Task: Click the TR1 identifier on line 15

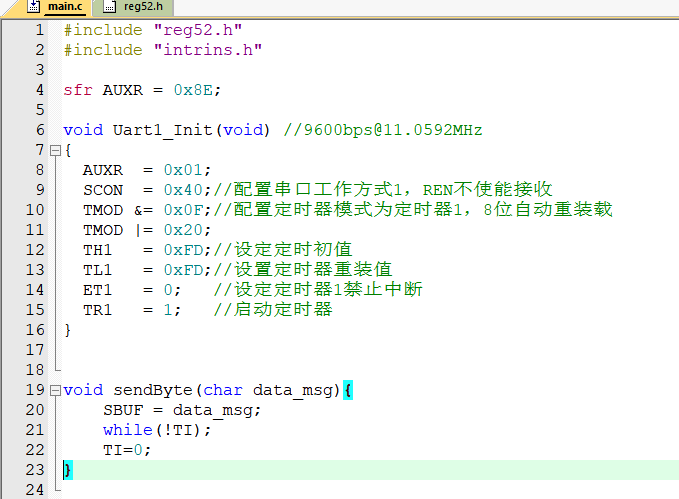Action: click(x=98, y=310)
